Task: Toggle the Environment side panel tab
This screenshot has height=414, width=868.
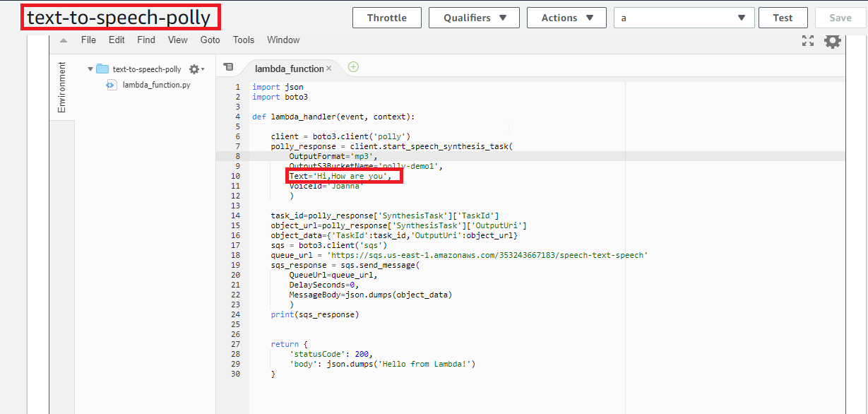Action: click(x=61, y=88)
